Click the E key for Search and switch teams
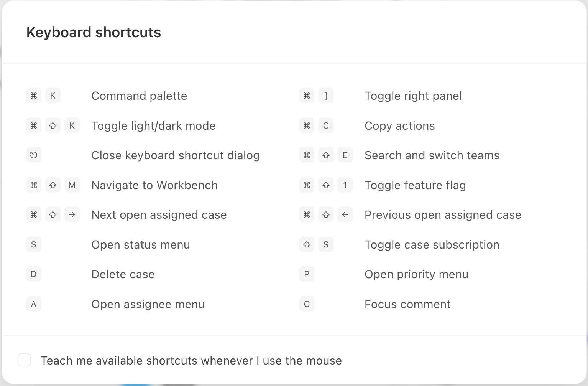Viewport: 588px width, 386px height. [345, 155]
